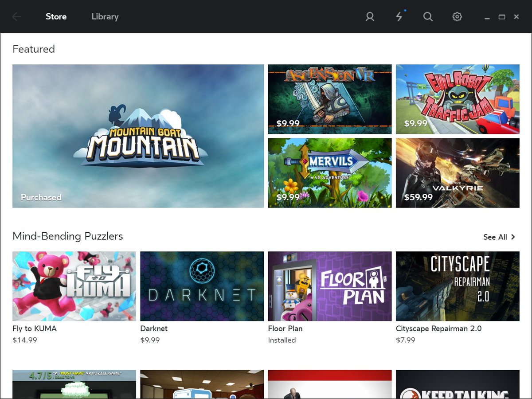Image resolution: width=532 pixels, height=399 pixels.
Task: Open the settings gear
Action: (457, 16)
